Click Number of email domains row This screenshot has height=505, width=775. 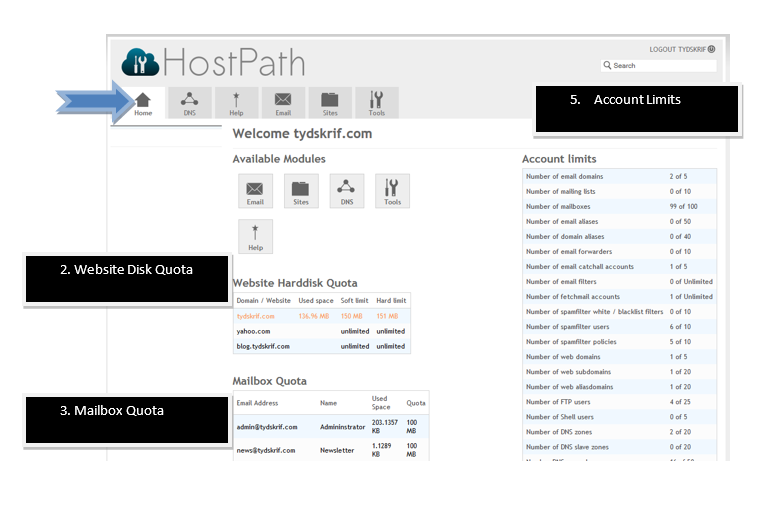click(x=619, y=176)
